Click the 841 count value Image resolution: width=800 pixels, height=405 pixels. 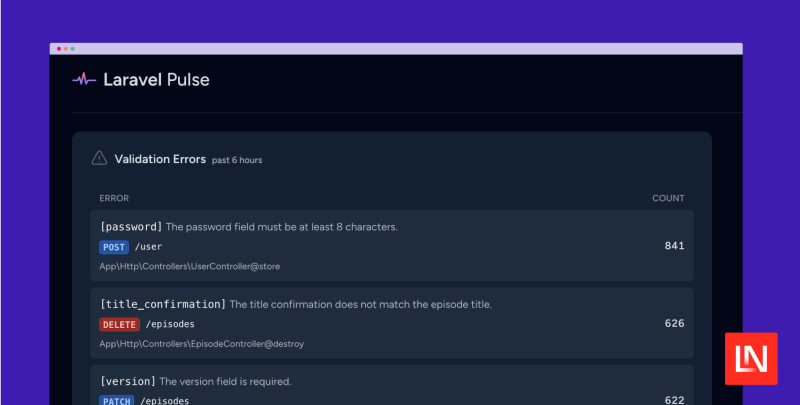[674, 246]
